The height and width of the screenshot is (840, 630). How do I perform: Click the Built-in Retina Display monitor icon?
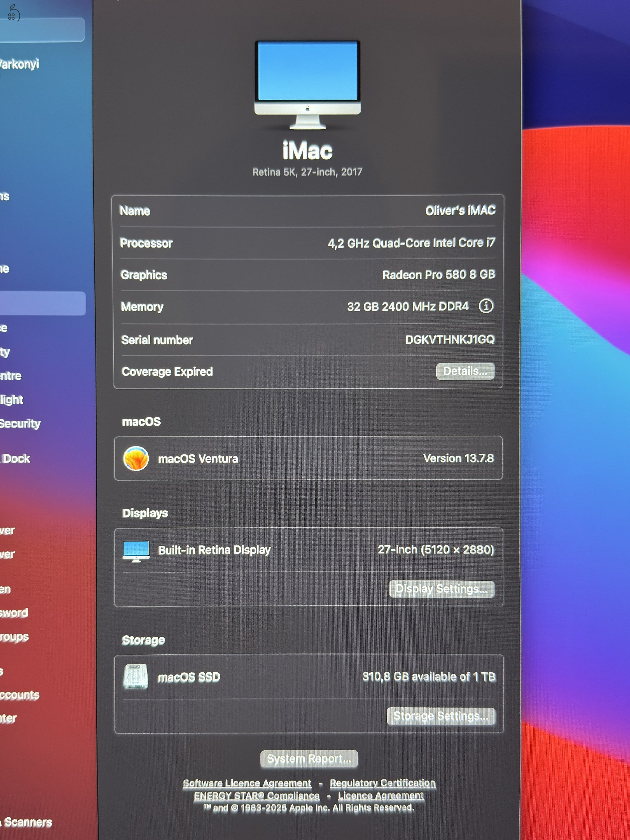point(136,551)
